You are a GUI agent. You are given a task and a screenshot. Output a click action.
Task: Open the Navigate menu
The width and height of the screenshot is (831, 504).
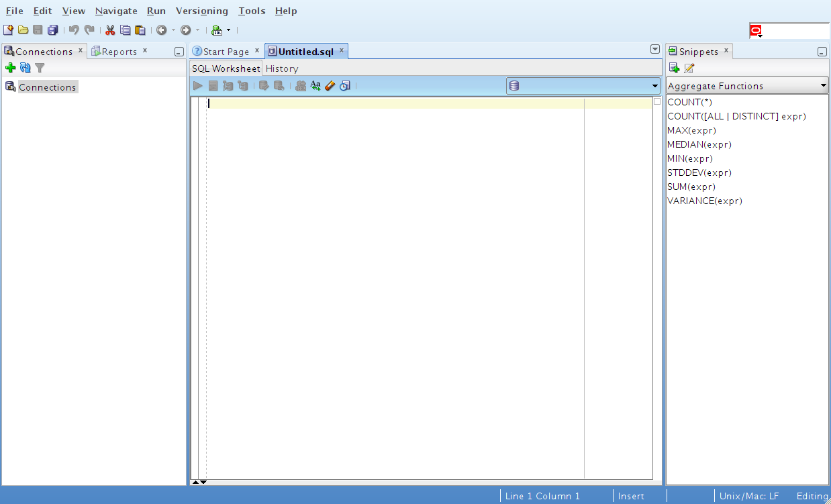pos(116,11)
